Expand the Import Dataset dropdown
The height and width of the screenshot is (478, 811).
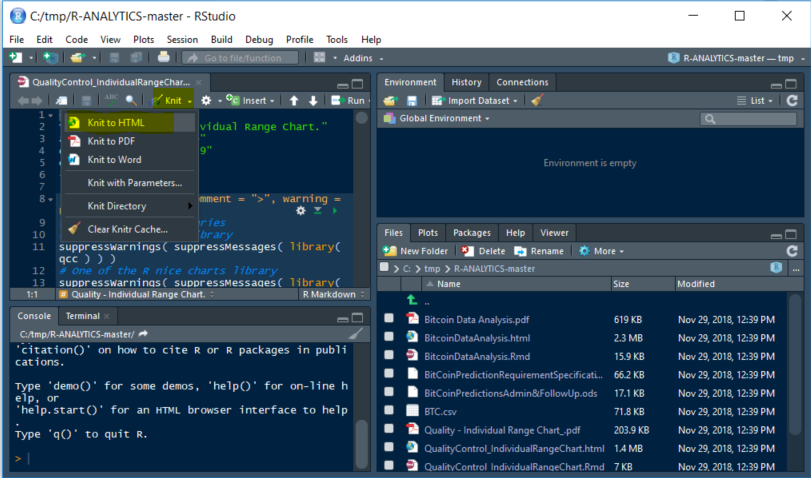click(515, 101)
